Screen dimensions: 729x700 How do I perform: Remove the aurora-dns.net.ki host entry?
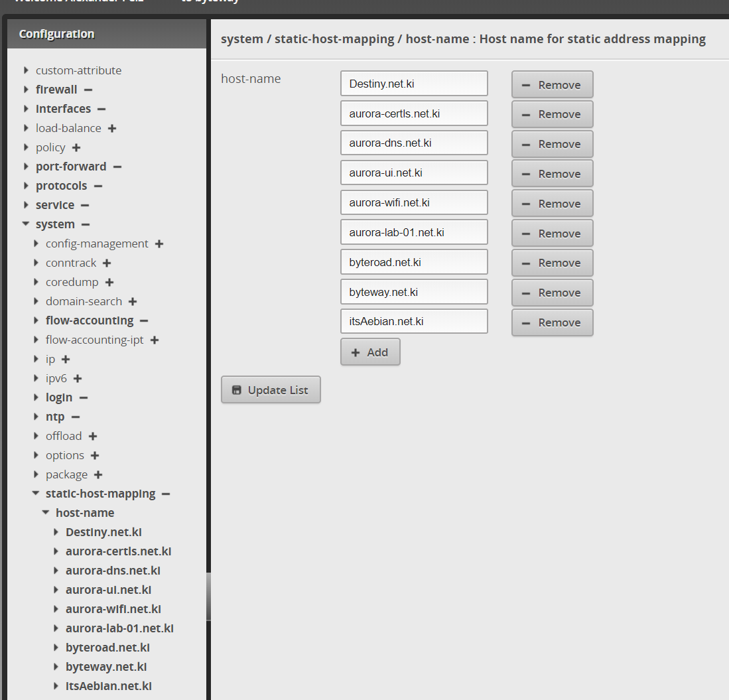tap(552, 144)
